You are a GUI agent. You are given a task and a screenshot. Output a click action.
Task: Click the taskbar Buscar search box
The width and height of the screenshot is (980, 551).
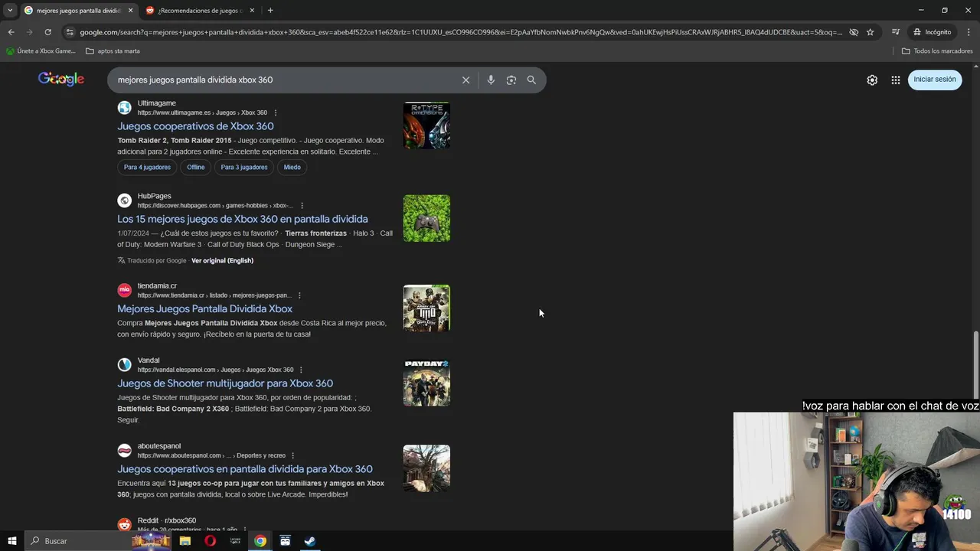[98, 541]
